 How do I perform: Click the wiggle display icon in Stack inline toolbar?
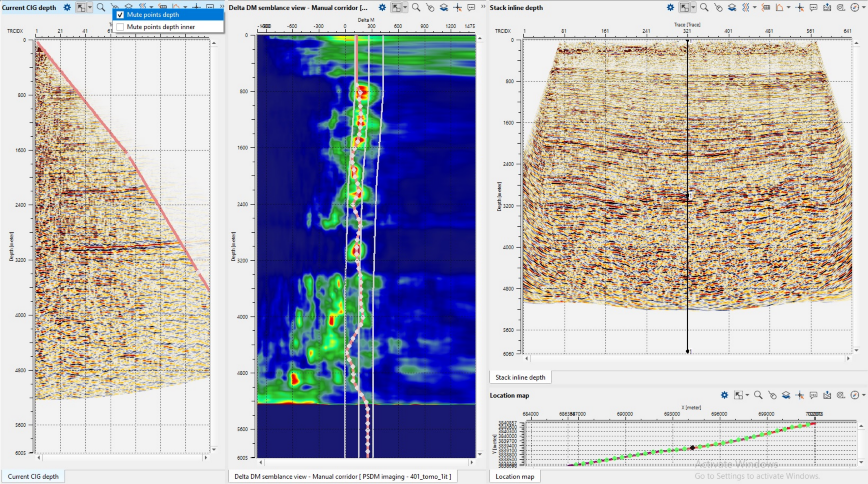[745, 7]
